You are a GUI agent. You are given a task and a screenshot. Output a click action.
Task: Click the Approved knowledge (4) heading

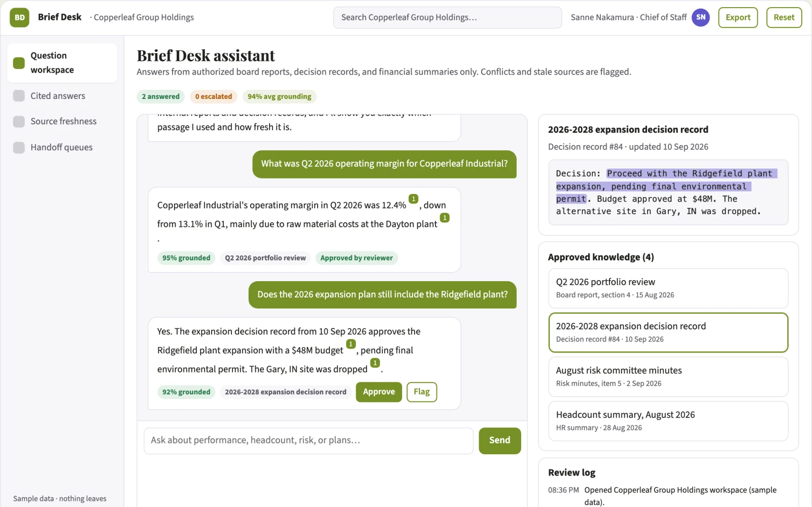coord(601,257)
